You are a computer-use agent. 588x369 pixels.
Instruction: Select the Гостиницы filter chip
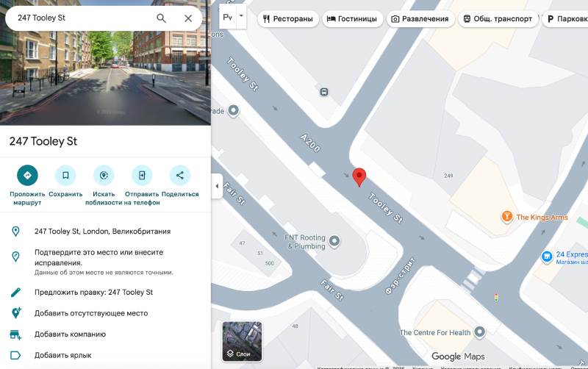351,19
